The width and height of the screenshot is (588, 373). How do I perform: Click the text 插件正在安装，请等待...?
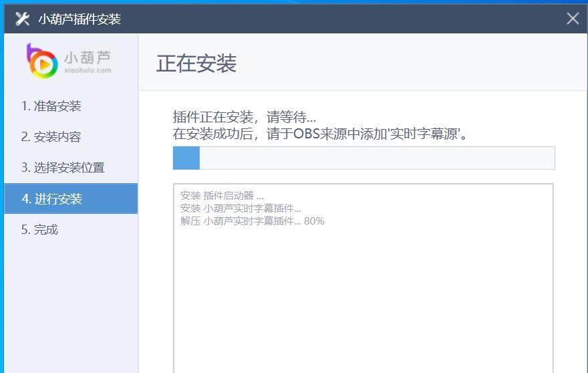(x=244, y=117)
